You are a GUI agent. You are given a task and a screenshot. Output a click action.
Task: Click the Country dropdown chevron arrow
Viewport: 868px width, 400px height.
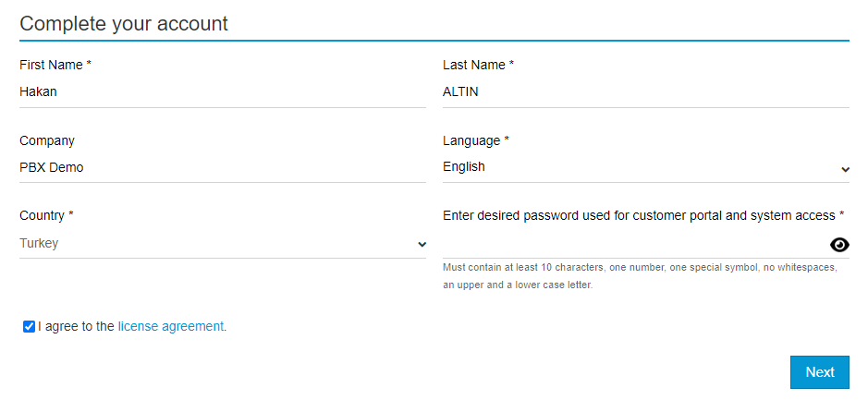422,245
